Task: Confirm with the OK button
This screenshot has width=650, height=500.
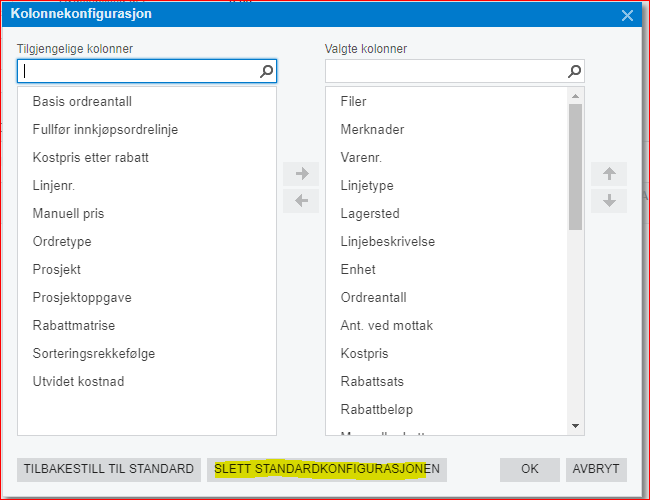Action: point(530,469)
